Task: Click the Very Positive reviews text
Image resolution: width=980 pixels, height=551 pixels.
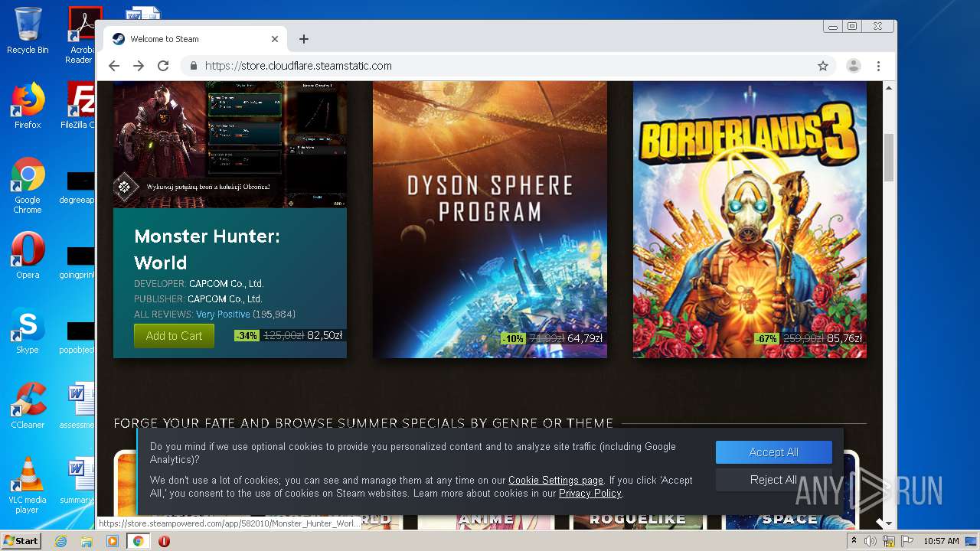Action: 223,315
